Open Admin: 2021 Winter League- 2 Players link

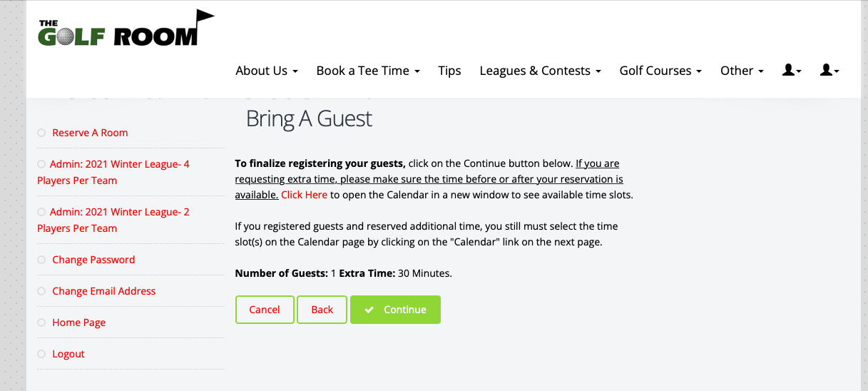(x=113, y=220)
